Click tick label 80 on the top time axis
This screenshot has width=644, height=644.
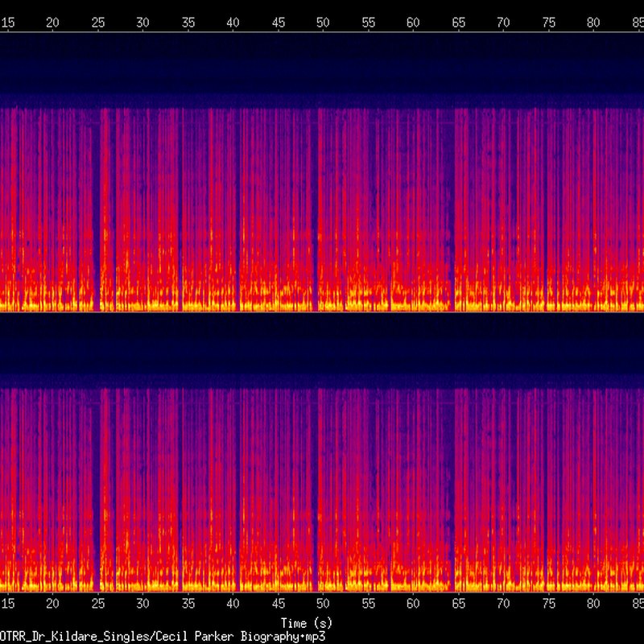pyautogui.click(x=593, y=23)
